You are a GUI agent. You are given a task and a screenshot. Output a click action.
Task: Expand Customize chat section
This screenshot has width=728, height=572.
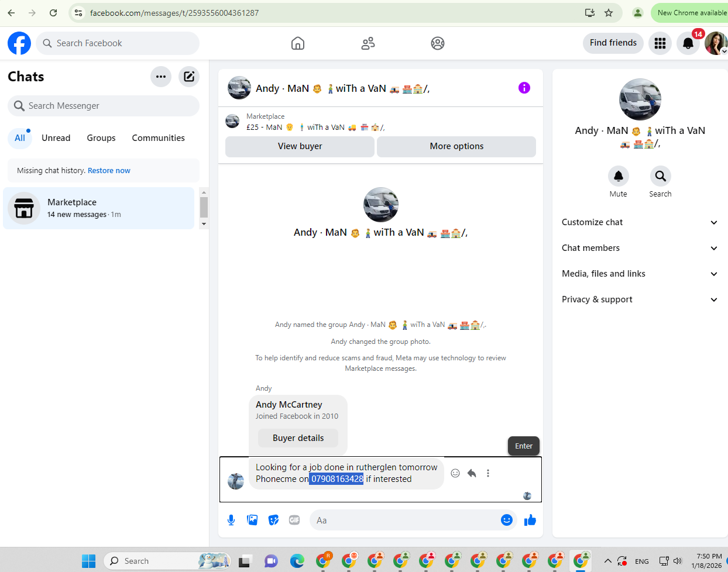point(640,222)
